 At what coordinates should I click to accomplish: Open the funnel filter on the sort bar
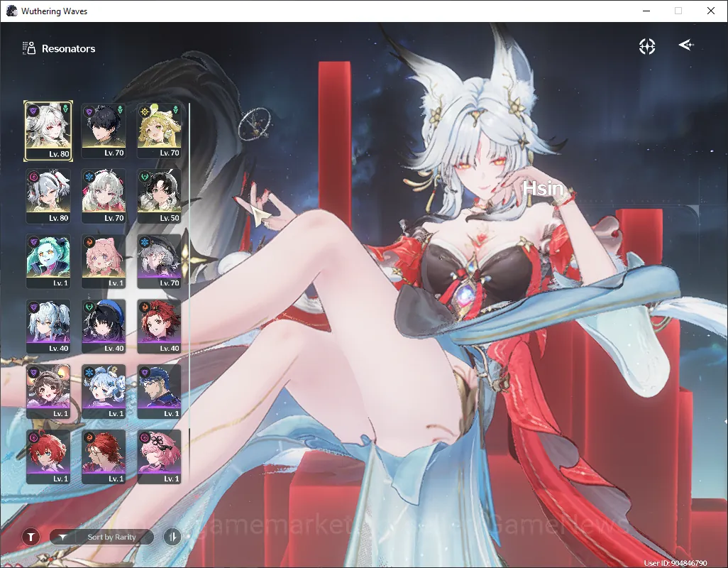62,537
